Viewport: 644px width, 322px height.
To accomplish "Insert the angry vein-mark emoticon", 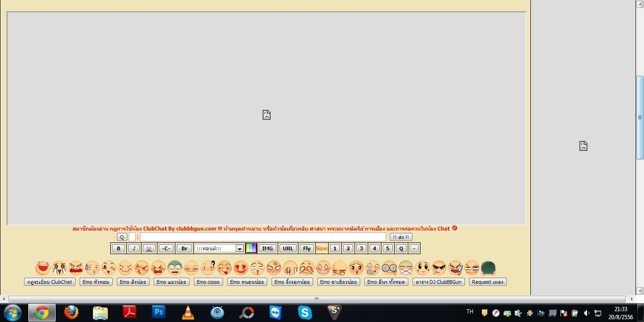I will point(274,268).
